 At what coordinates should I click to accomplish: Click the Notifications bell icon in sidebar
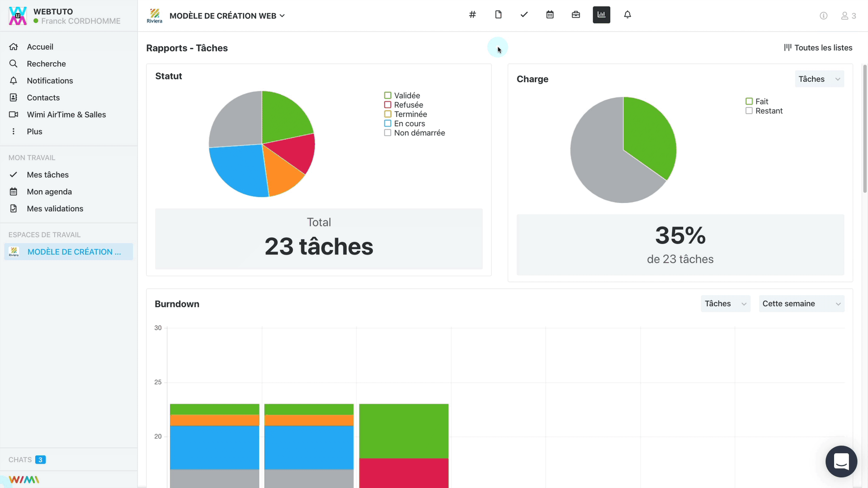click(14, 80)
